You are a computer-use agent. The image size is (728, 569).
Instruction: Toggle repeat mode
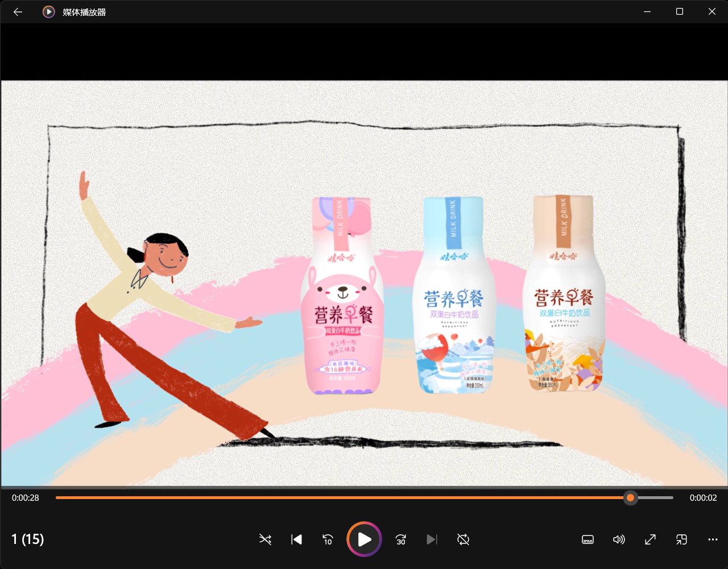463,539
